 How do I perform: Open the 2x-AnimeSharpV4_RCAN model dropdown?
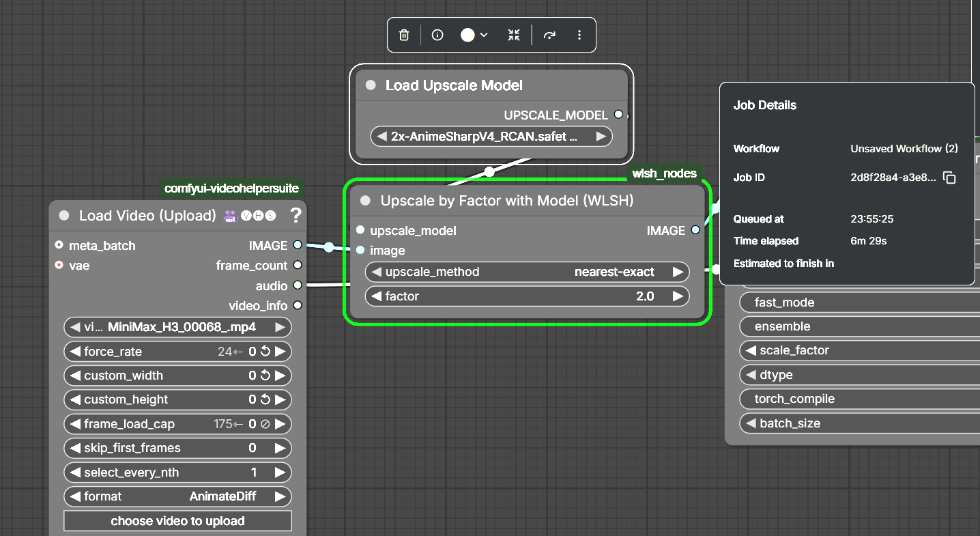pyautogui.click(x=491, y=137)
